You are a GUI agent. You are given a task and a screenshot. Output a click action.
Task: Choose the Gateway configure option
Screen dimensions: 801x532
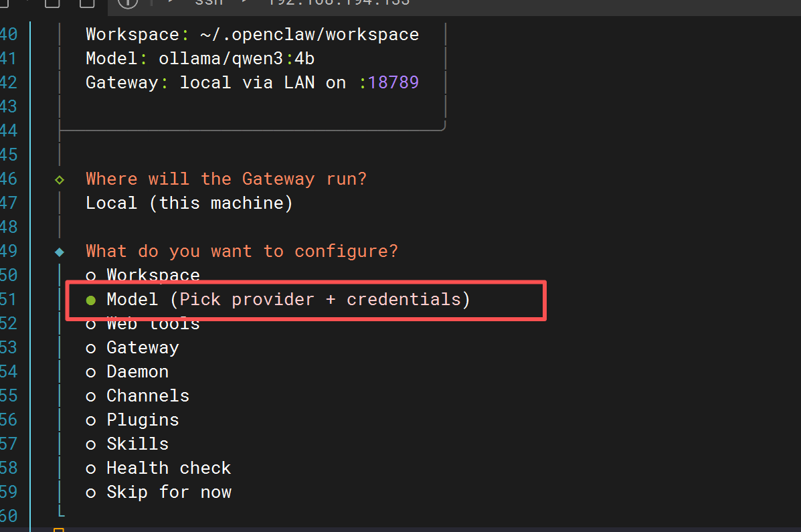(x=132, y=348)
